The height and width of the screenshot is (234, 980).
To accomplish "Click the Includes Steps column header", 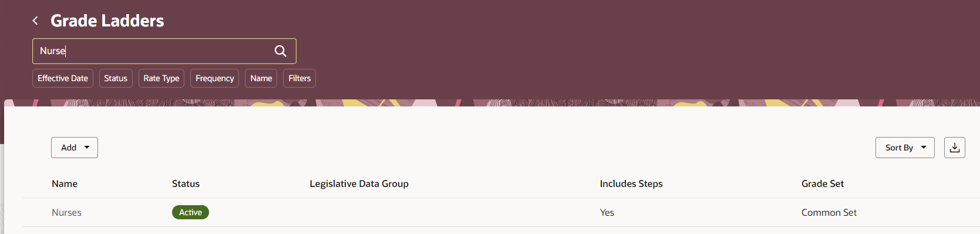I will pyautogui.click(x=631, y=183).
